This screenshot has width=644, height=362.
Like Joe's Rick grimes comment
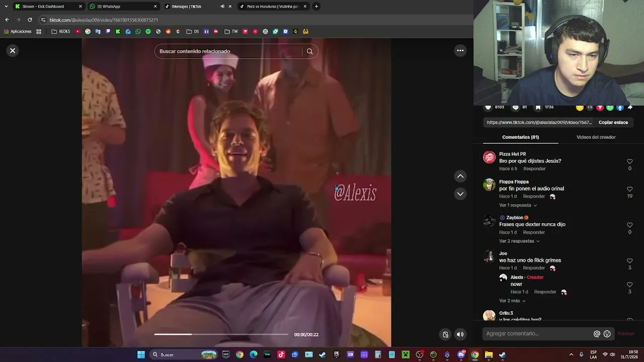tap(629, 260)
